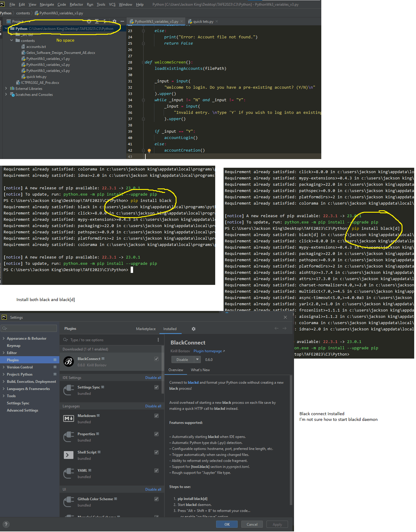Click the Markdown plugin icon
The width and height of the screenshot is (416, 532).
(69, 418)
